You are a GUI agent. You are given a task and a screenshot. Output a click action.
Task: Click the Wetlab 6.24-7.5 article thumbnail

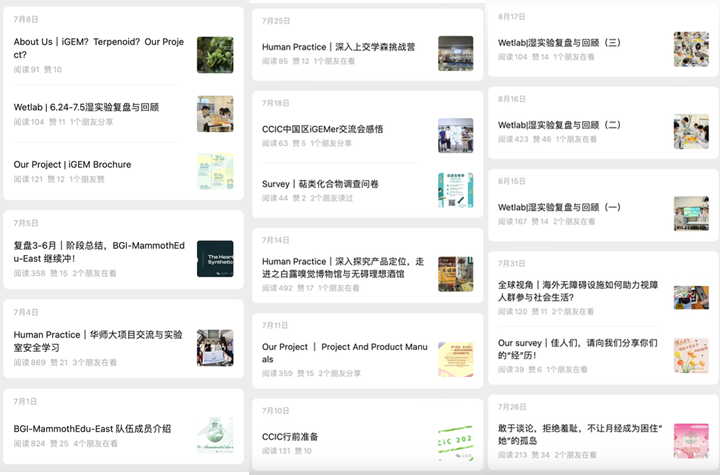[x=215, y=114]
